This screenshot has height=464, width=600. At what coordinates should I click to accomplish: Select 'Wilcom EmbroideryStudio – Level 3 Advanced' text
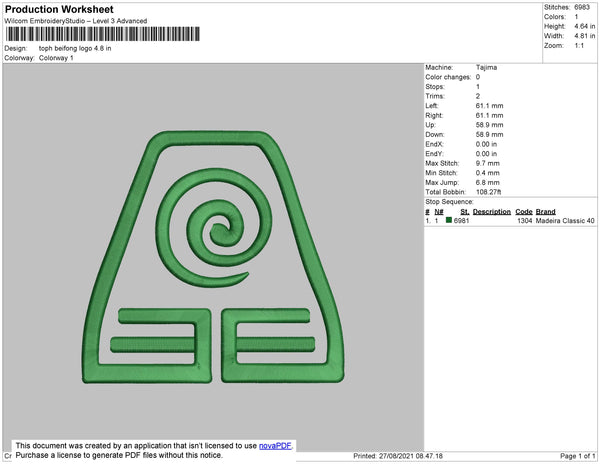coord(76,21)
